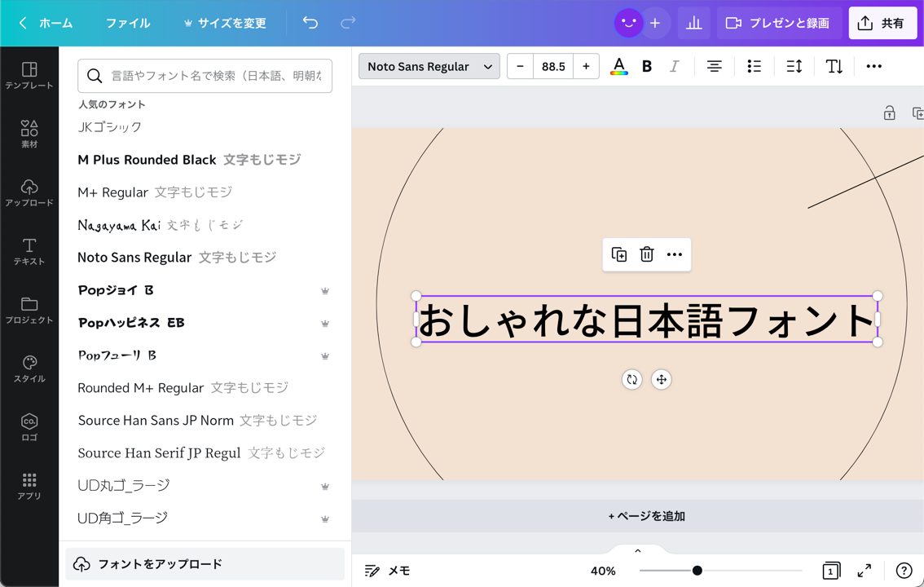Click the 40% zoom percentage
924x587 pixels.
point(603,571)
